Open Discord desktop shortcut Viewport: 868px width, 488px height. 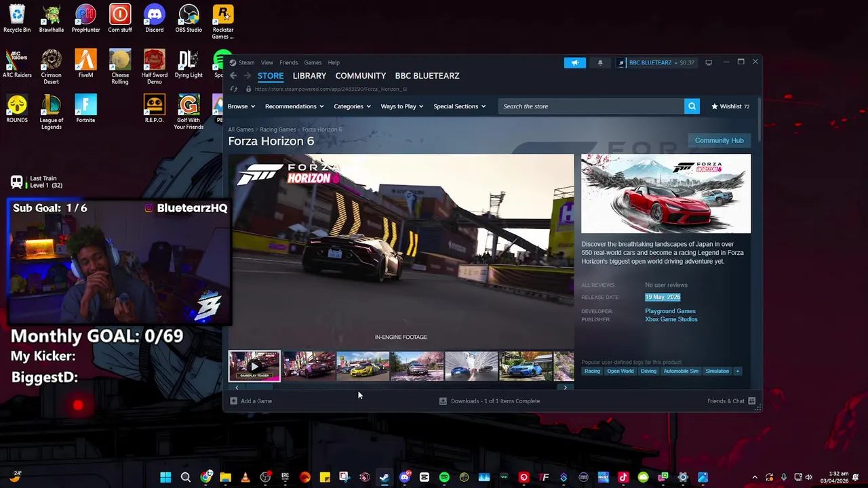click(x=154, y=18)
